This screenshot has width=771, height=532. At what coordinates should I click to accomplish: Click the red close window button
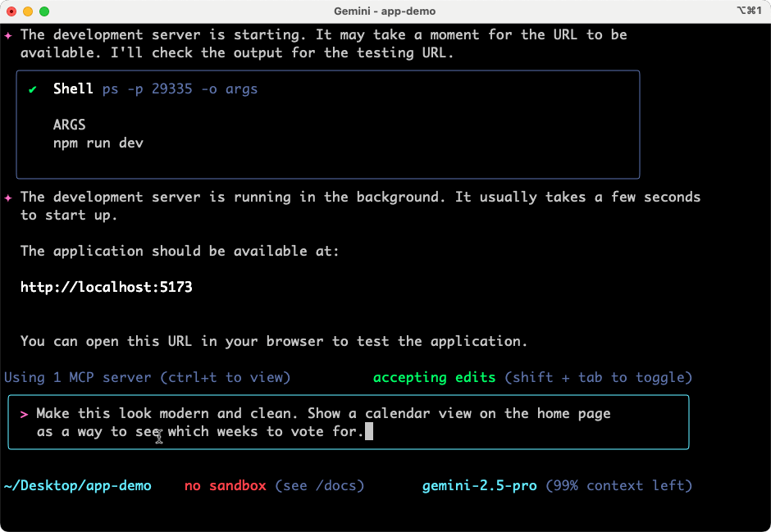[x=11, y=11]
